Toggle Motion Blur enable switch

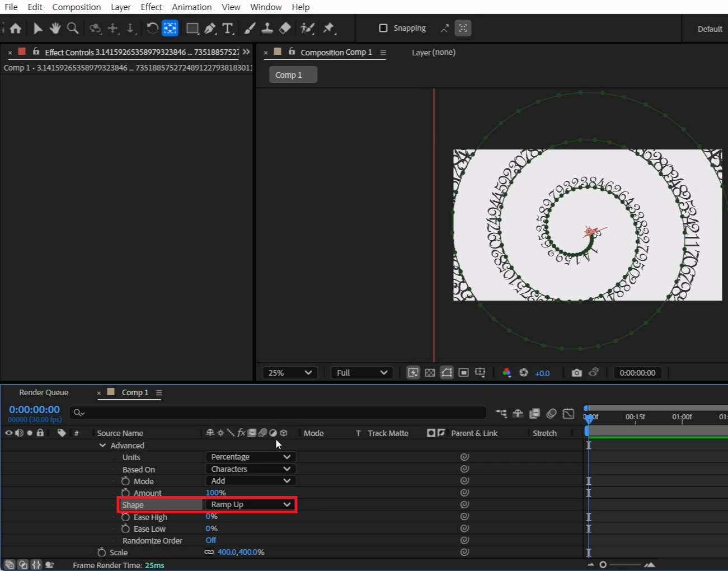click(552, 413)
